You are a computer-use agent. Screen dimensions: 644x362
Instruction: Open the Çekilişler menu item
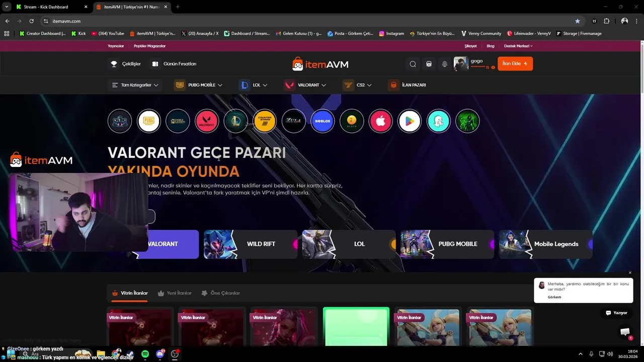pos(126,64)
